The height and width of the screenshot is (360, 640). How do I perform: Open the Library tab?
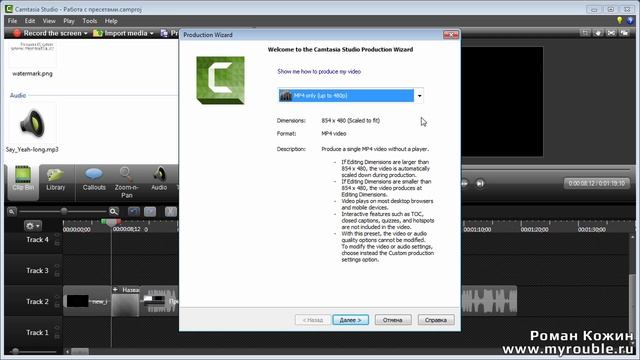point(56,179)
